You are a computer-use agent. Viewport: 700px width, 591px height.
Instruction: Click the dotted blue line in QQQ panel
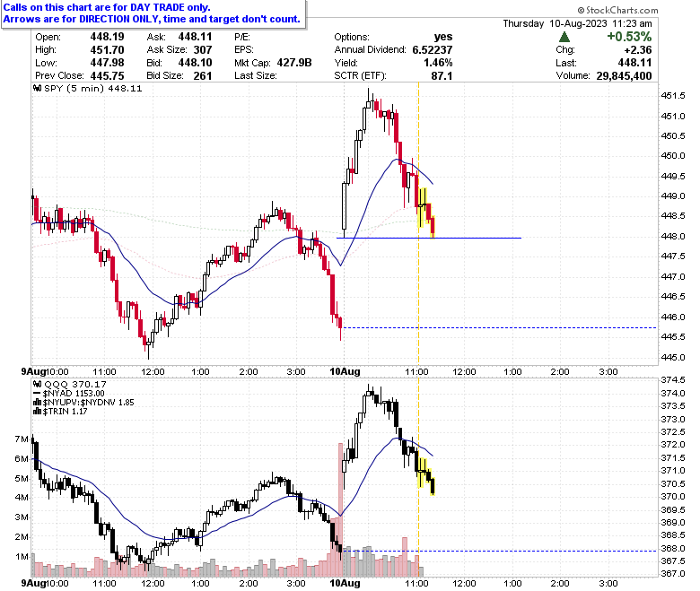coord(499,551)
